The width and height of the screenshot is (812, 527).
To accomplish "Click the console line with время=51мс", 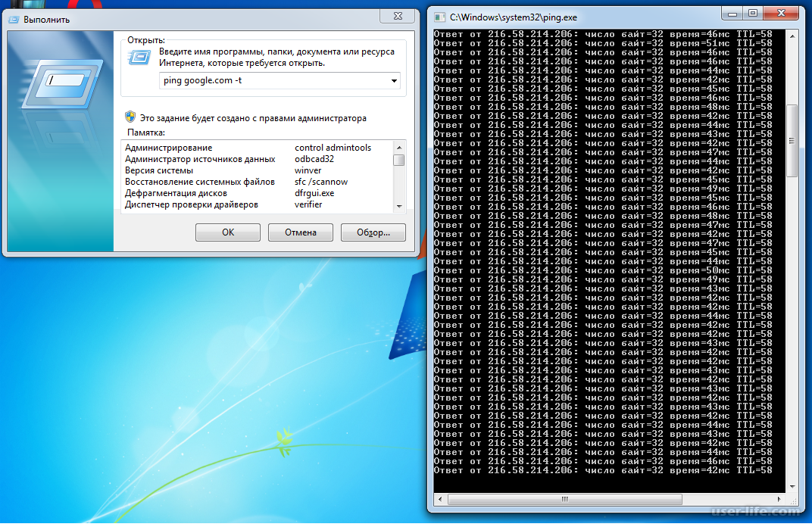I will 603,43.
